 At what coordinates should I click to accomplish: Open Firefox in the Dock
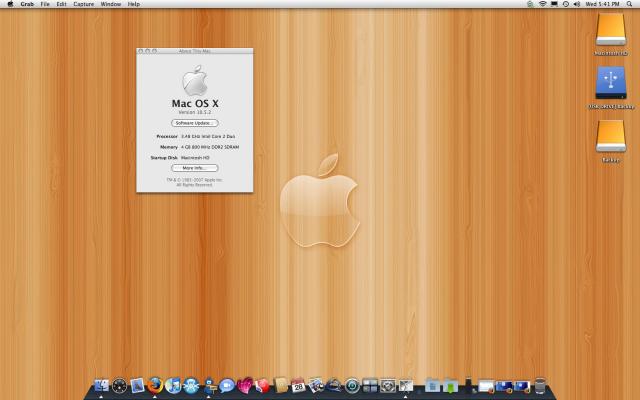click(155, 385)
